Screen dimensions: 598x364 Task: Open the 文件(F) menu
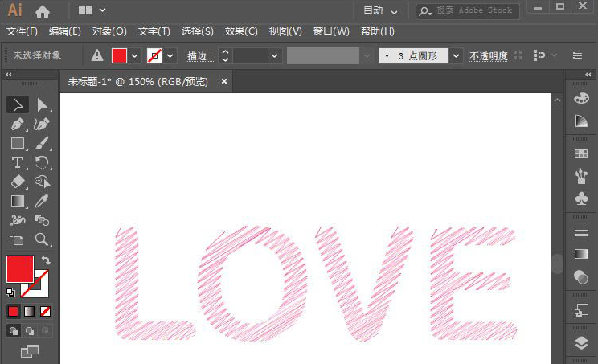(x=22, y=31)
